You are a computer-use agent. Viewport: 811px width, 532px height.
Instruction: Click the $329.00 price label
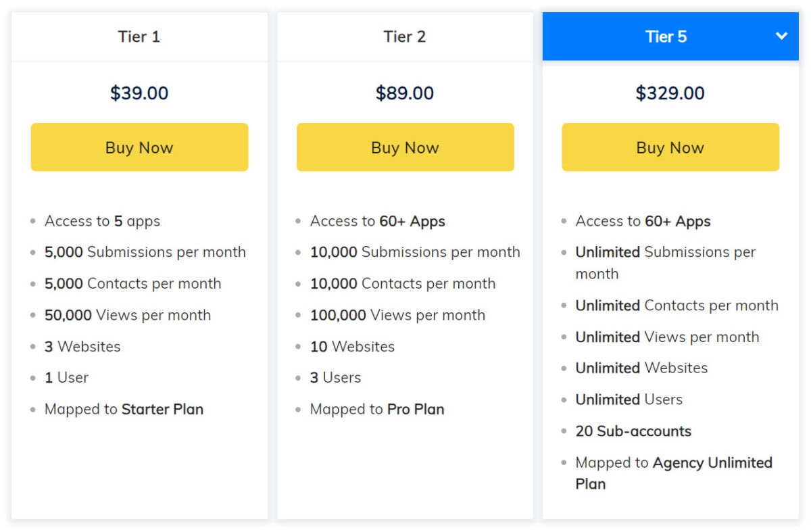(x=670, y=93)
